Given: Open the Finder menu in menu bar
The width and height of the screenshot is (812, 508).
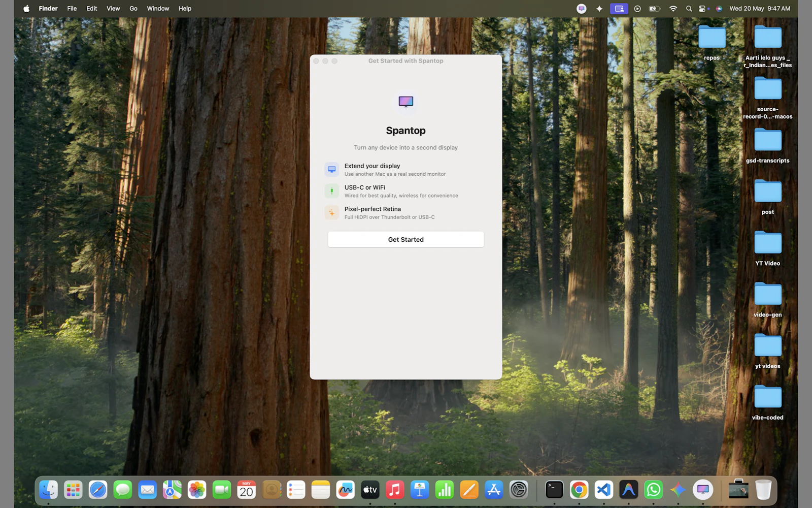Looking at the screenshot, I should (x=48, y=8).
